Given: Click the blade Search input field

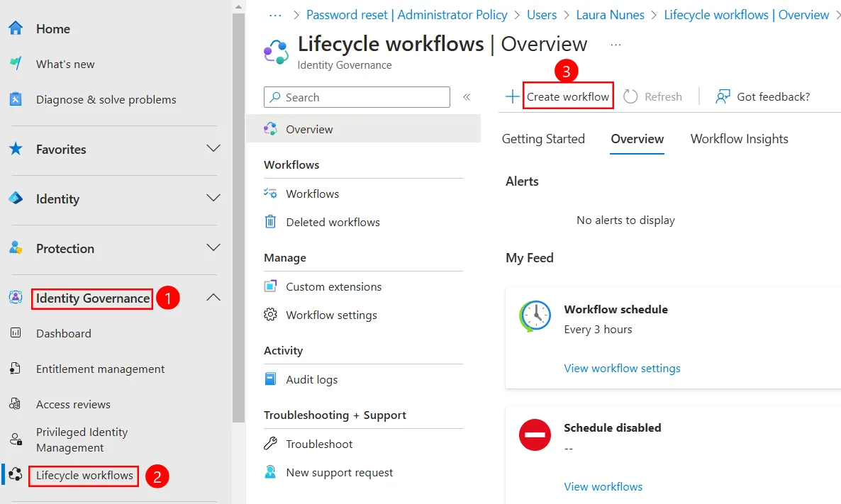Looking at the screenshot, I should pos(357,97).
